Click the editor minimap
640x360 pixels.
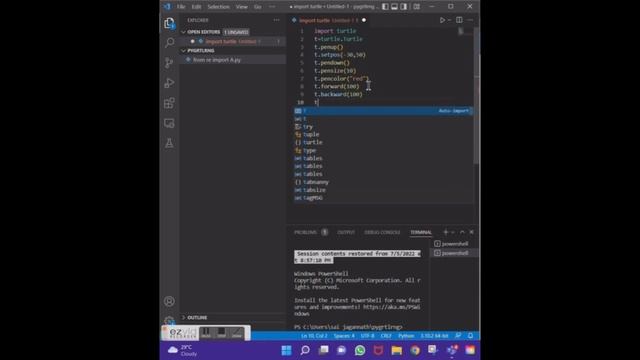click(x=460, y=31)
